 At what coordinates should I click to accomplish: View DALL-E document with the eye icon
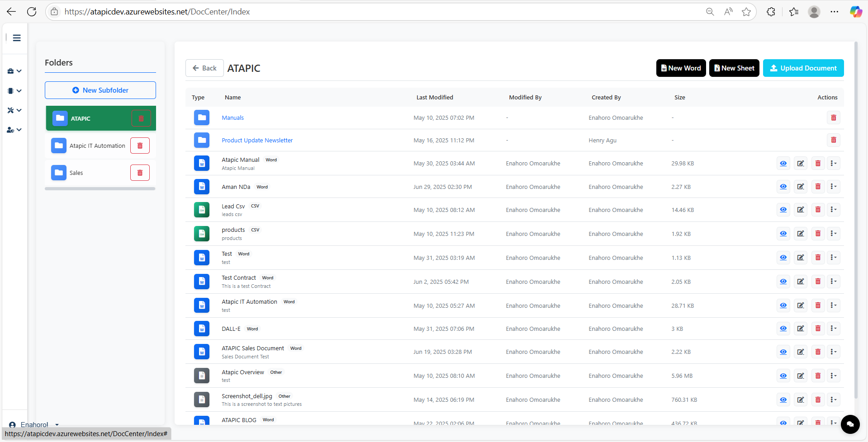[x=783, y=329]
